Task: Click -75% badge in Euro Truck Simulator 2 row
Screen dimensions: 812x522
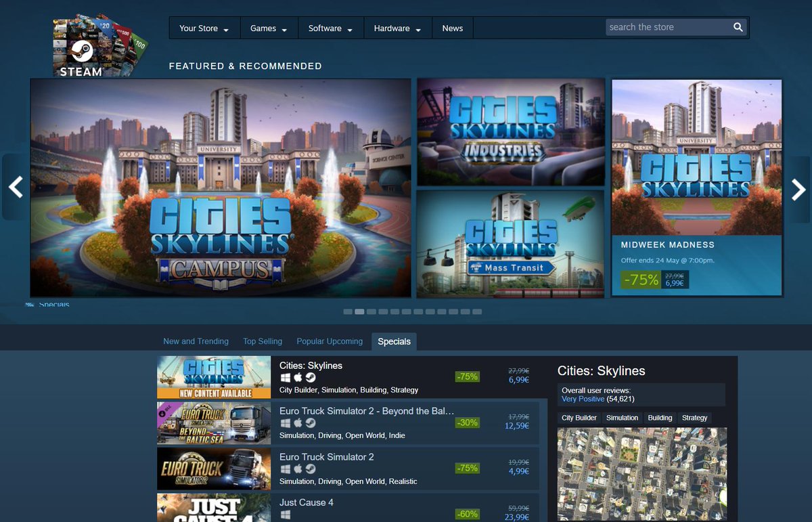Action: pos(467,469)
